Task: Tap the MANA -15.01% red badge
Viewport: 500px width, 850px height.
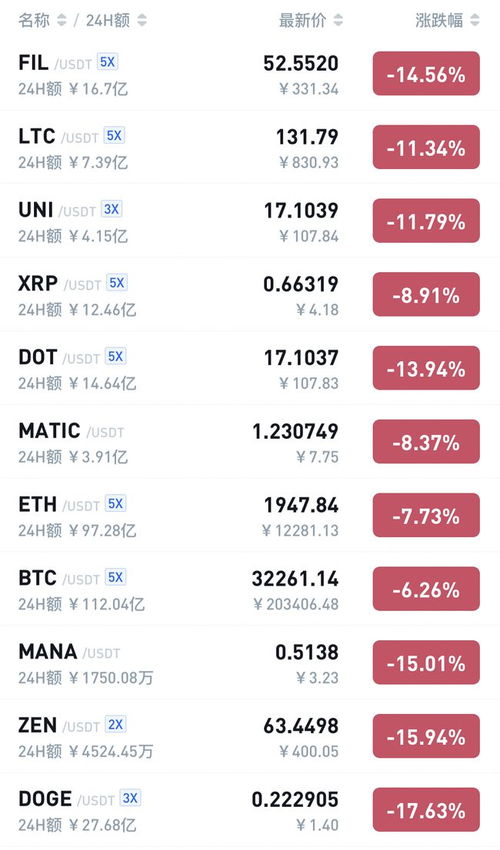Action: coord(426,662)
